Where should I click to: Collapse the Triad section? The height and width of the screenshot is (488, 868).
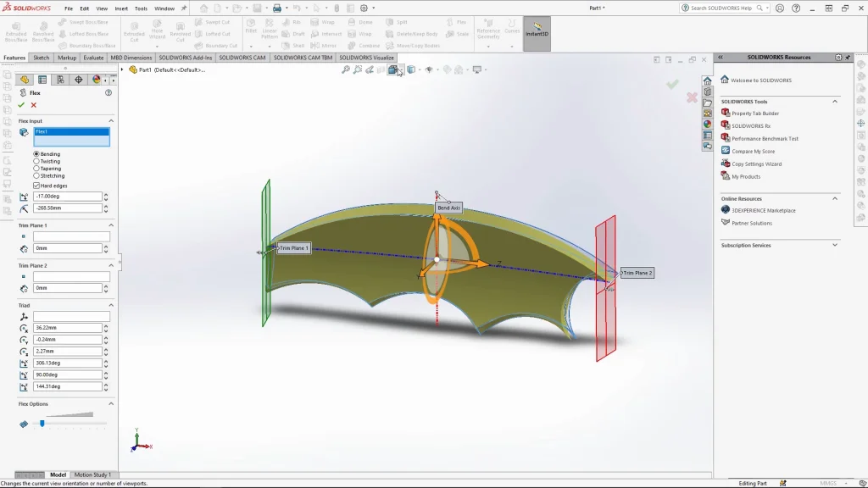click(112, 304)
